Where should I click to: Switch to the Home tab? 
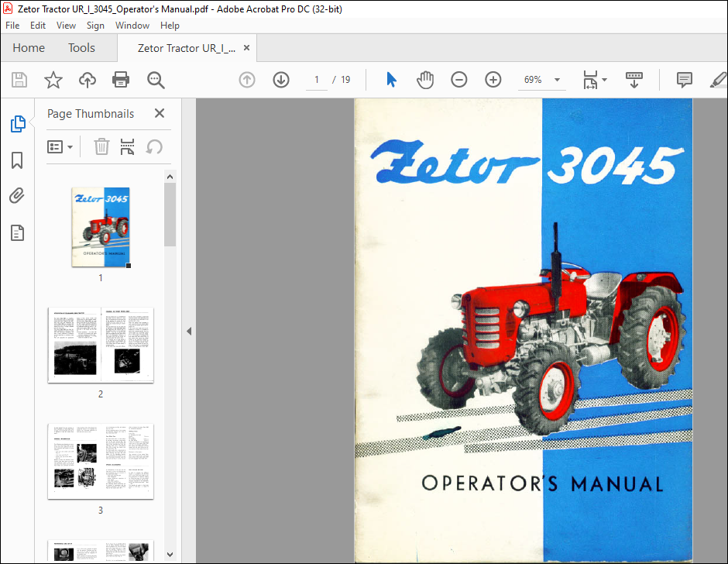[29, 48]
